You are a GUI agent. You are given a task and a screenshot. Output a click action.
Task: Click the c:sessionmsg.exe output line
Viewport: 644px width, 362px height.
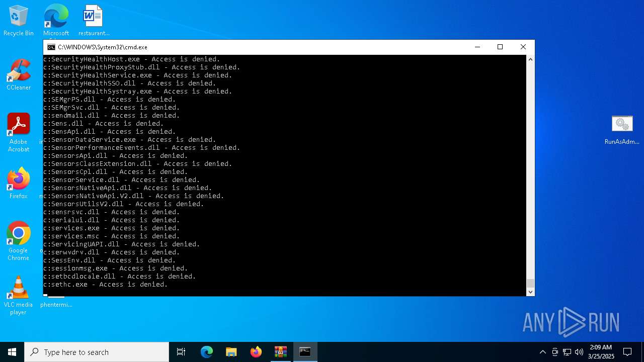point(116,268)
